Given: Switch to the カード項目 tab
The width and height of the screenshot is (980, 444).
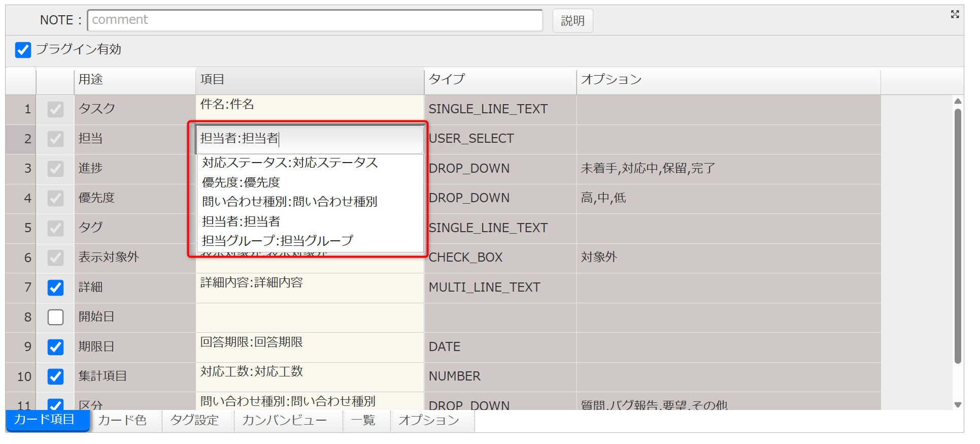Looking at the screenshot, I should point(47,420).
